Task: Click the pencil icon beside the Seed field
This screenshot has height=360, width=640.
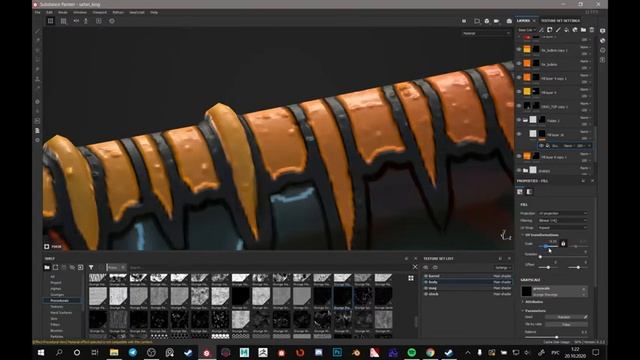Action: tap(586, 317)
